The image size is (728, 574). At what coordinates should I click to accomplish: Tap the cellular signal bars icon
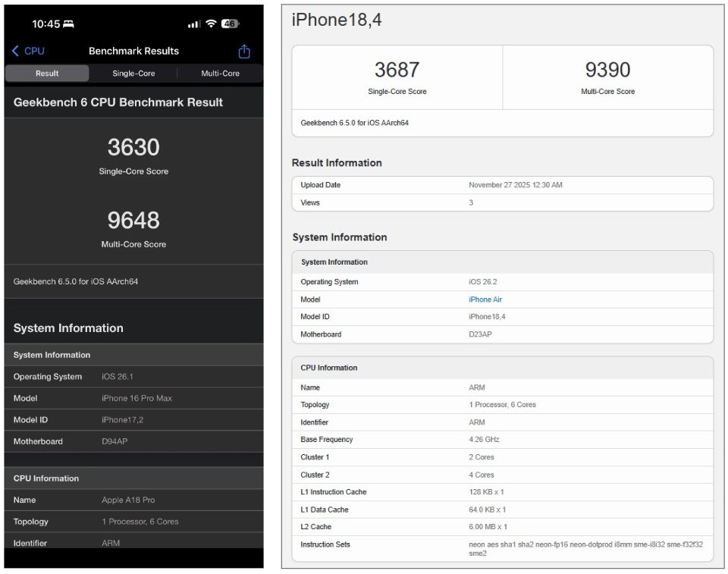[194, 24]
